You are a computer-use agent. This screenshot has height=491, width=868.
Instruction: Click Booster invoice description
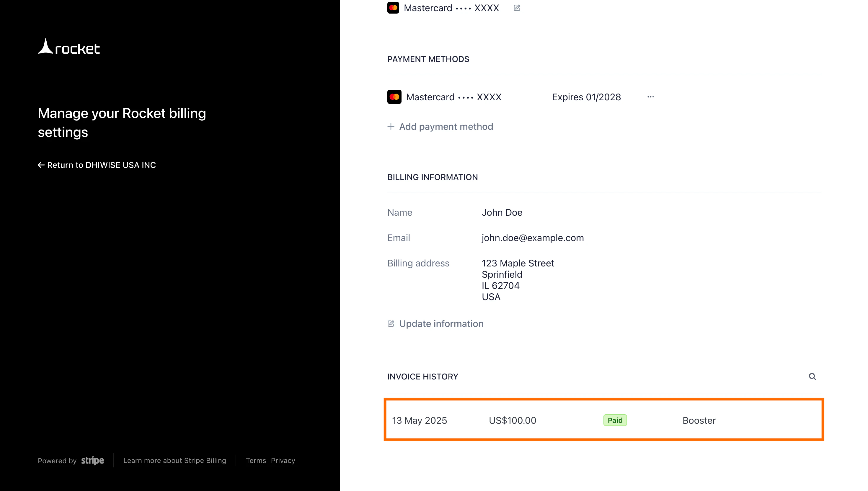tap(699, 420)
